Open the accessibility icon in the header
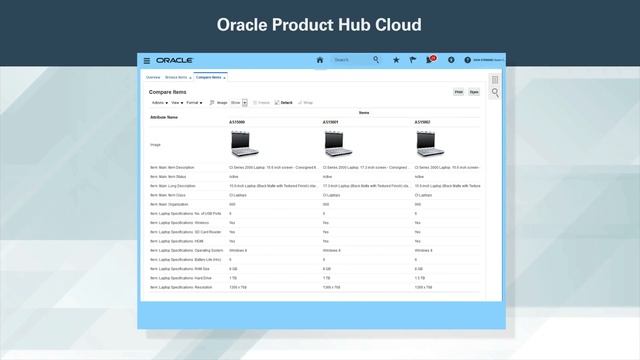 tap(451, 60)
